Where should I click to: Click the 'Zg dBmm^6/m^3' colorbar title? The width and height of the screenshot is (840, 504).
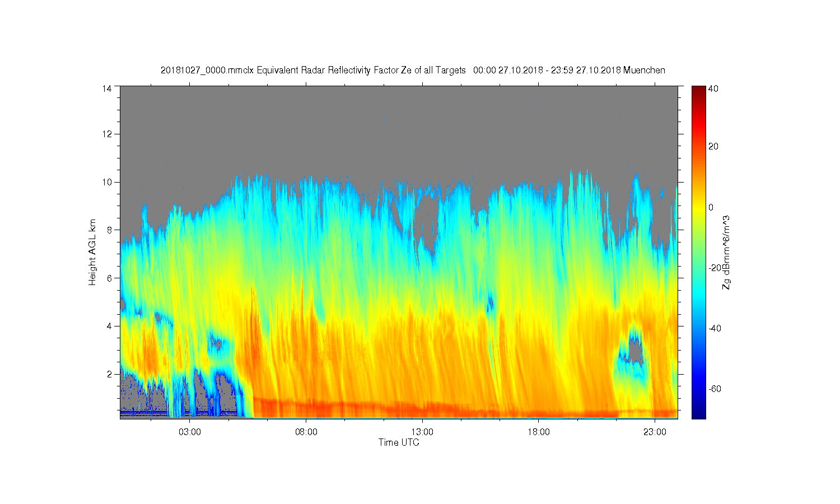tap(726, 252)
